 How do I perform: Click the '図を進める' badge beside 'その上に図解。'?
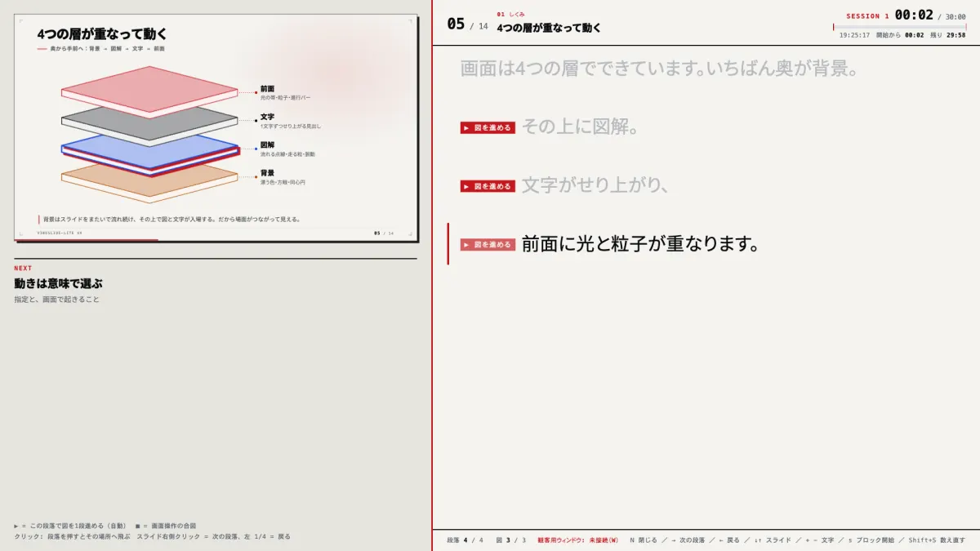[488, 128]
